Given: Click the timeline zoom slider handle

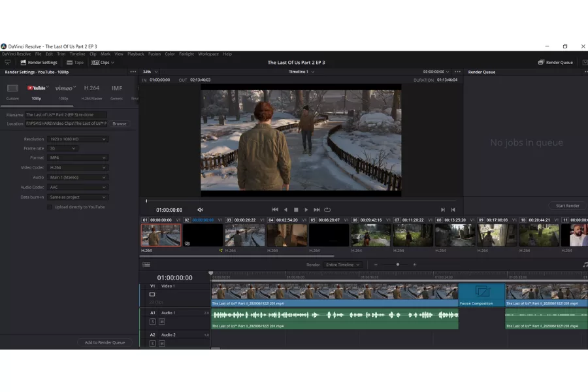Looking at the screenshot, I should tap(397, 265).
